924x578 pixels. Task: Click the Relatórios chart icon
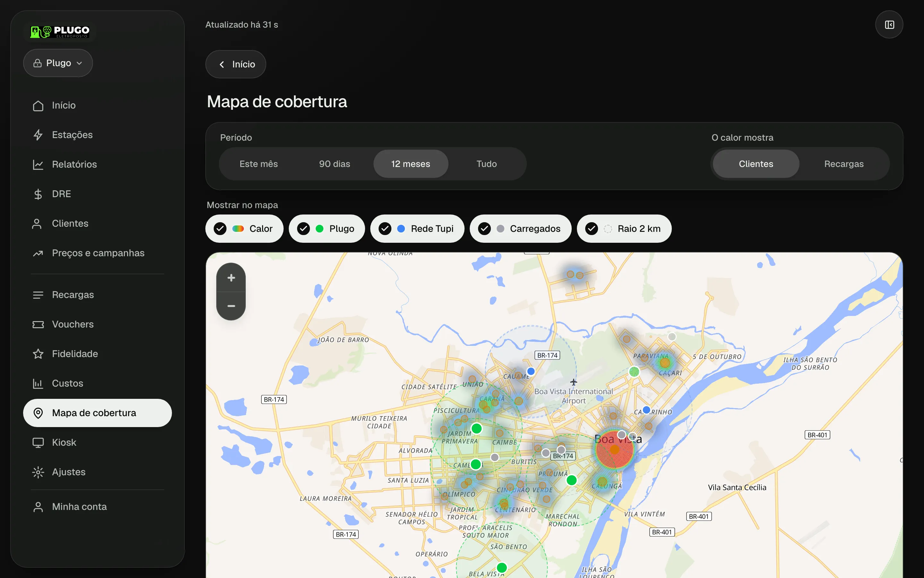[x=38, y=164]
